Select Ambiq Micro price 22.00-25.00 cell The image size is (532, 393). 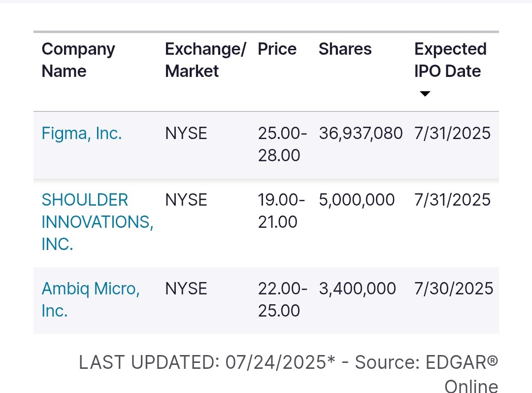tap(283, 300)
